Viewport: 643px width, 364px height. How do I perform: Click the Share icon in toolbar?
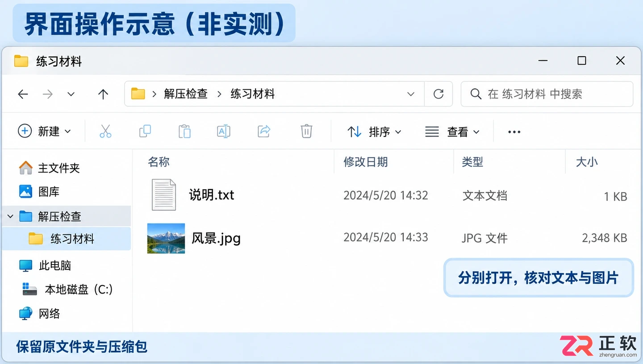click(x=264, y=131)
